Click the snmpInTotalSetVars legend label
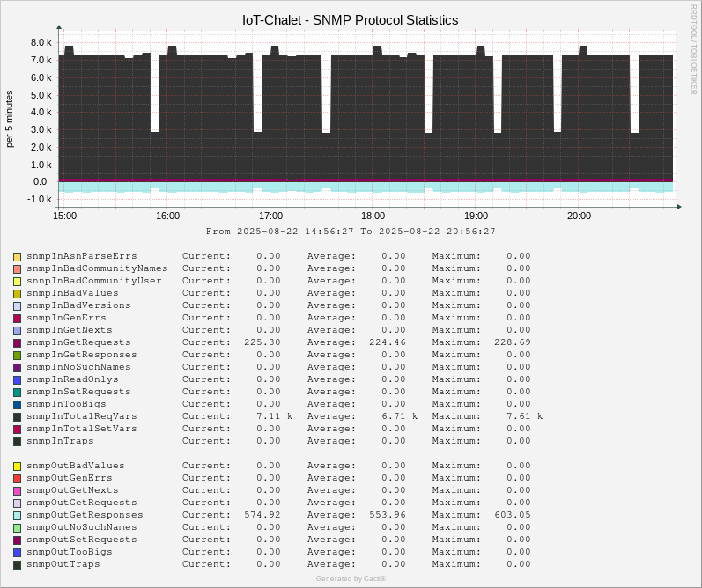The height and width of the screenshot is (588, 702). pyautogui.click(x=82, y=429)
